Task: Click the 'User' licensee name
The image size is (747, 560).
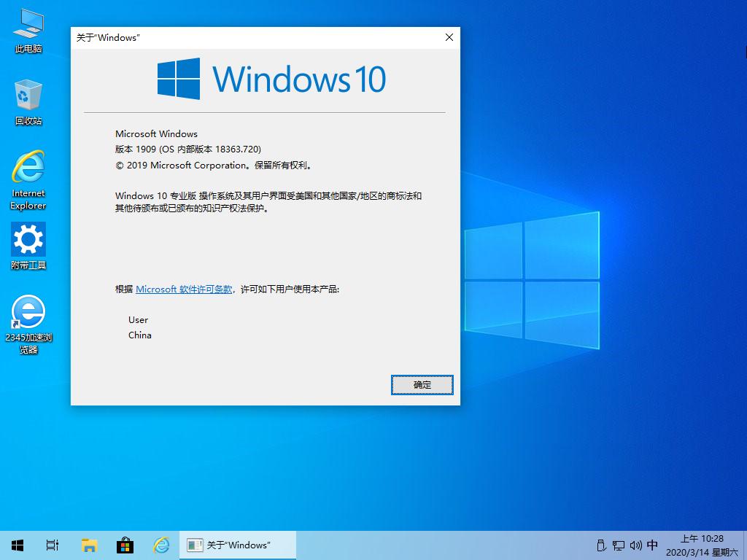Action: click(x=138, y=320)
